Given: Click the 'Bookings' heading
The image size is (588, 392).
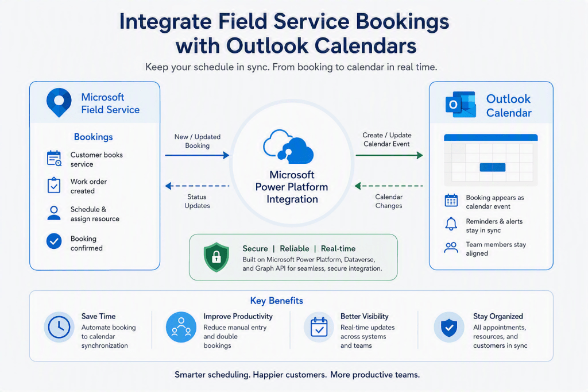Looking at the screenshot, I should [94, 137].
